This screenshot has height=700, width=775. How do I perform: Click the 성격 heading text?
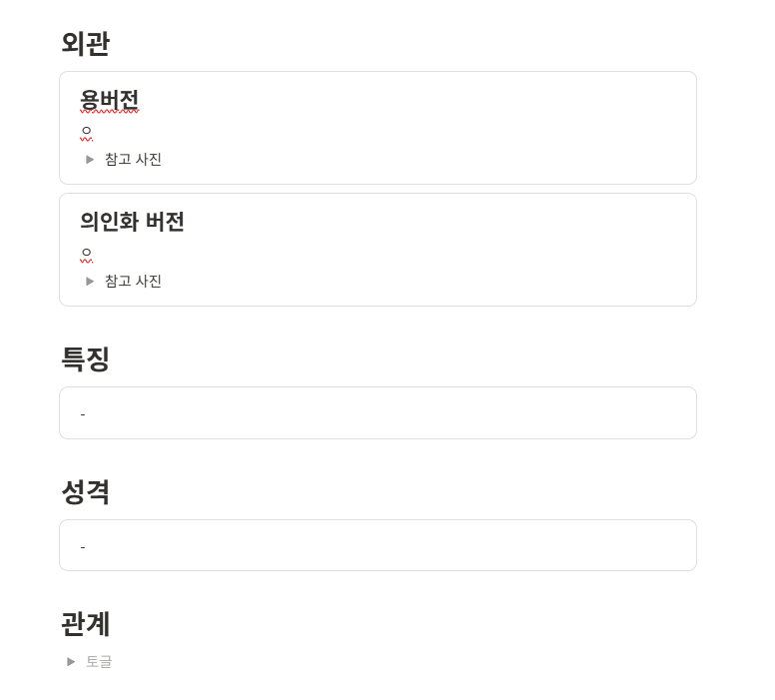pos(85,492)
